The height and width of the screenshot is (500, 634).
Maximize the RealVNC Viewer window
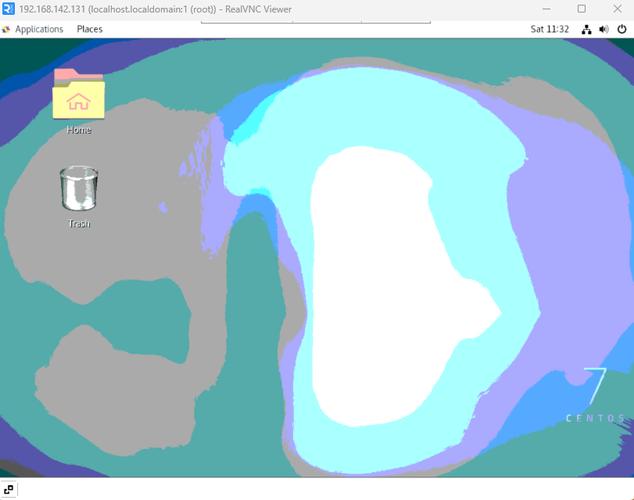point(581,9)
